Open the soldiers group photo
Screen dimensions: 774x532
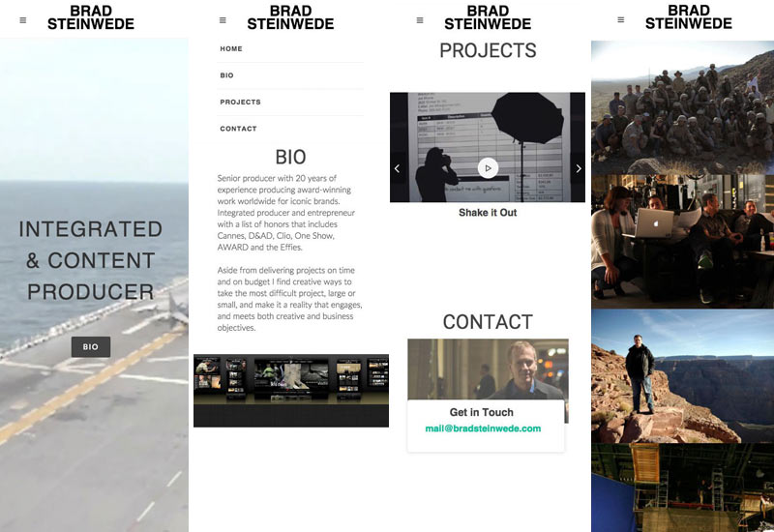click(x=682, y=107)
